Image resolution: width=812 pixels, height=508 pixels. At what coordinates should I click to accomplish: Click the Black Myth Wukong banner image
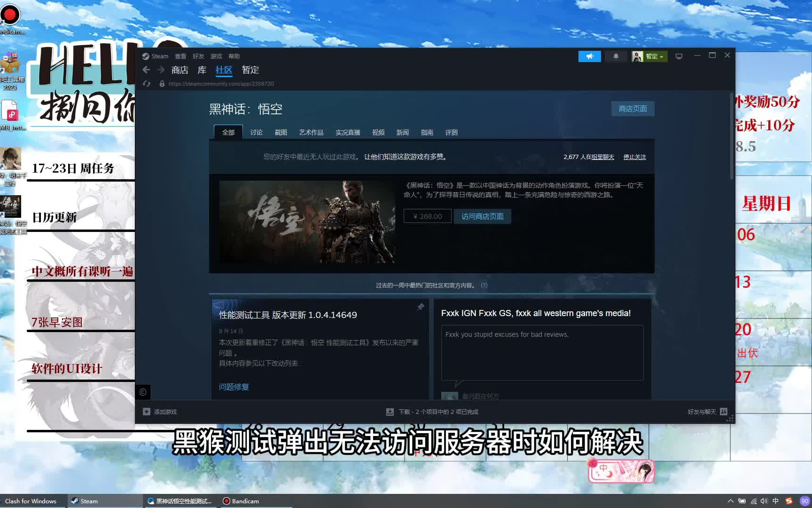pyautogui.click(x=307, y=222)
